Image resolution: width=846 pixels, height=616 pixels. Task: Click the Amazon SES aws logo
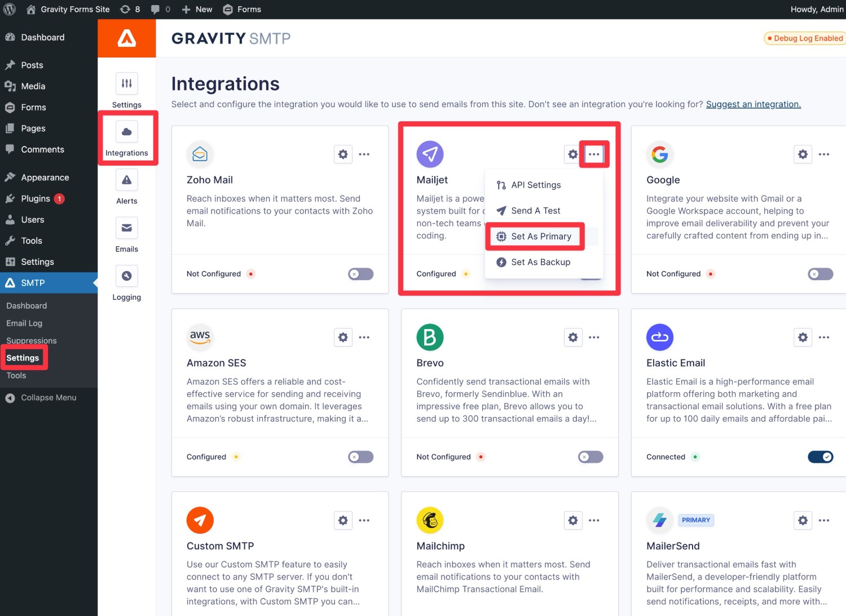[x=200, y=337]
